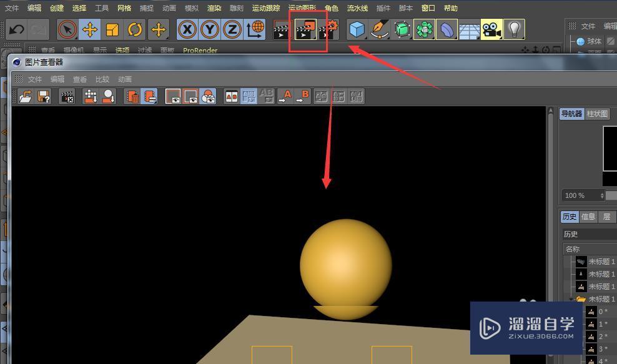
Task: Toggle the Z axis lock
Action: 231,29
